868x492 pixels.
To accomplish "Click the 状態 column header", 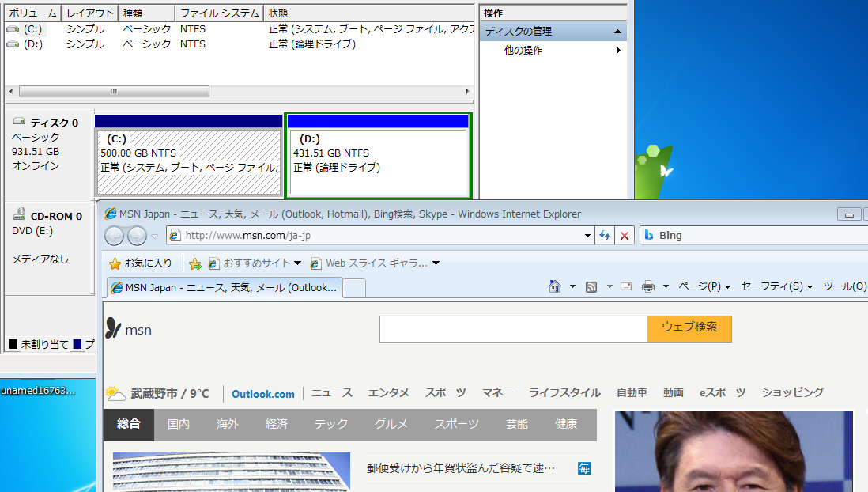I will click(370, 13).
